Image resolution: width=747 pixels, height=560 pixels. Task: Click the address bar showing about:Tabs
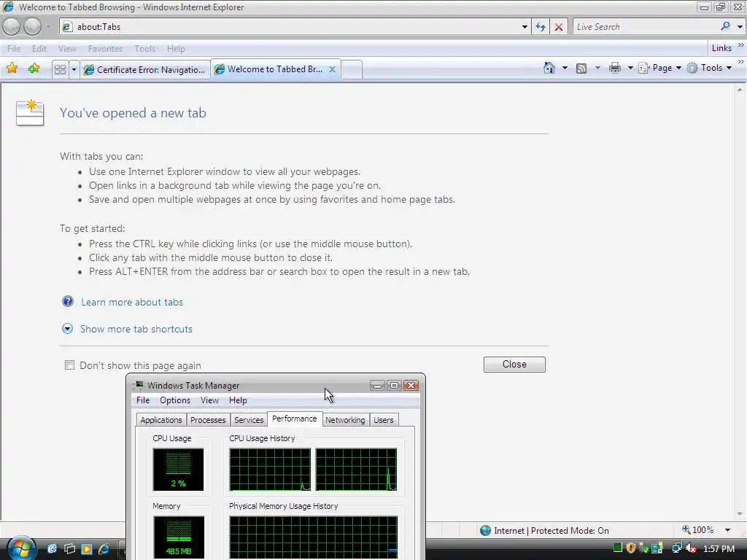tap(289, 27)
